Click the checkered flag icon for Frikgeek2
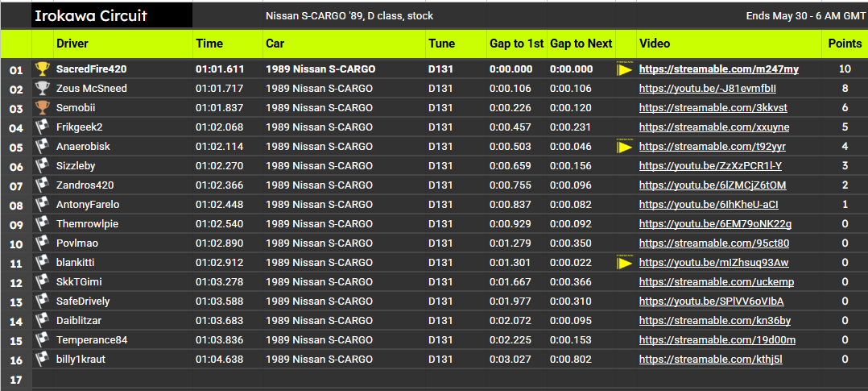The image size is (868, 391). pyautogui.click(x=42, y=127)
